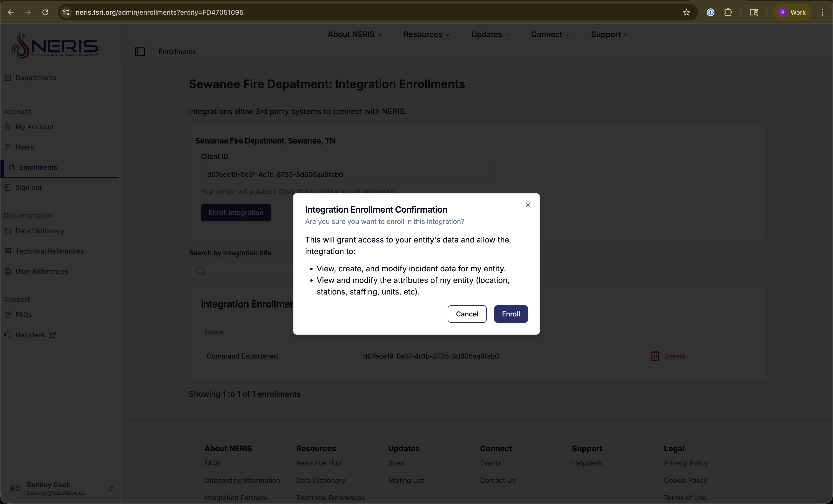Collapse the sidebar with the panel icon
This screenshot has width=833, height=504.
coord(140,52)
